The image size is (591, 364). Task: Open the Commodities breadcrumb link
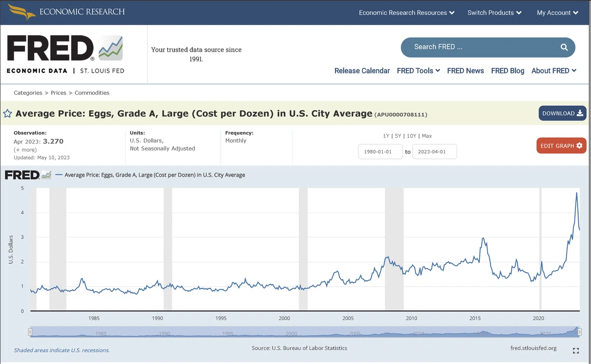92,92
